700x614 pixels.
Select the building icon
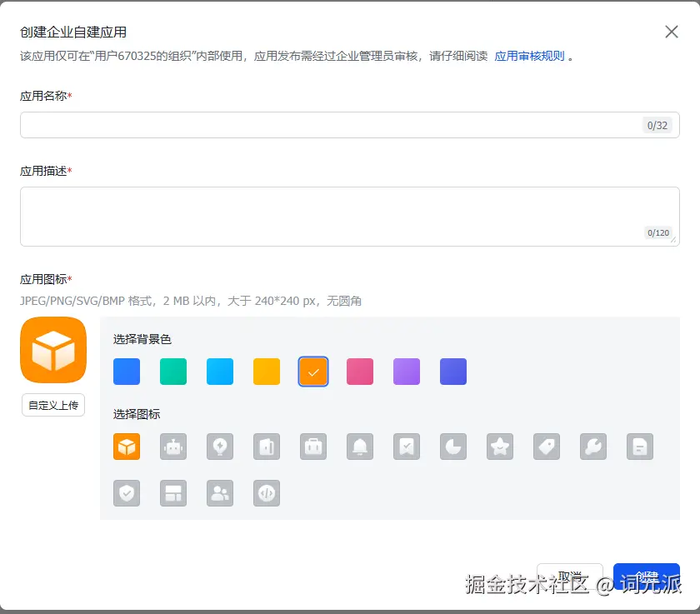point(267,447)
